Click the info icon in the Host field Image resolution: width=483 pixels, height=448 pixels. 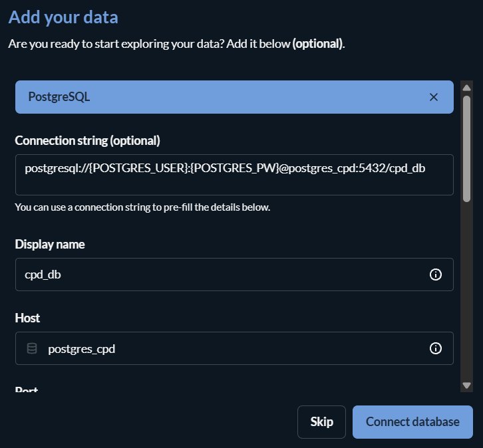[x=436, y=348]
